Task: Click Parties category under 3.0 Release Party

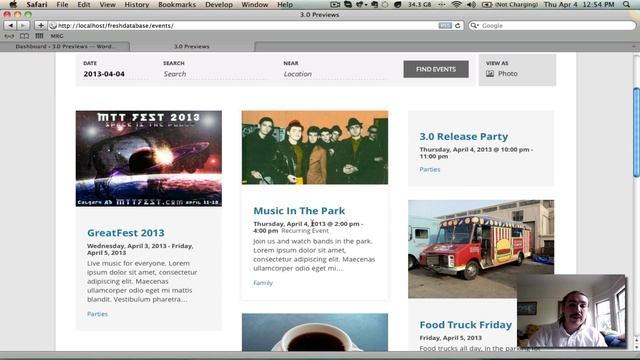Action: (x=430, y=169)
